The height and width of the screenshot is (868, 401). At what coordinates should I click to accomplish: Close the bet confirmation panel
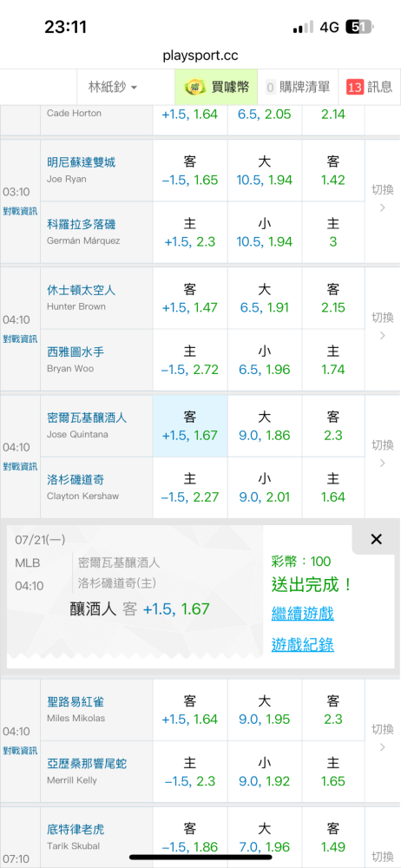pyautogui.click(x=376, y=539)
